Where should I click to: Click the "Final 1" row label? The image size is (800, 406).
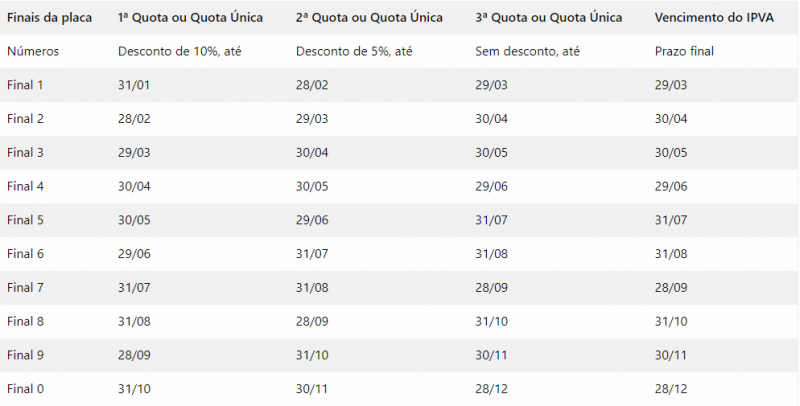point(26,85)
